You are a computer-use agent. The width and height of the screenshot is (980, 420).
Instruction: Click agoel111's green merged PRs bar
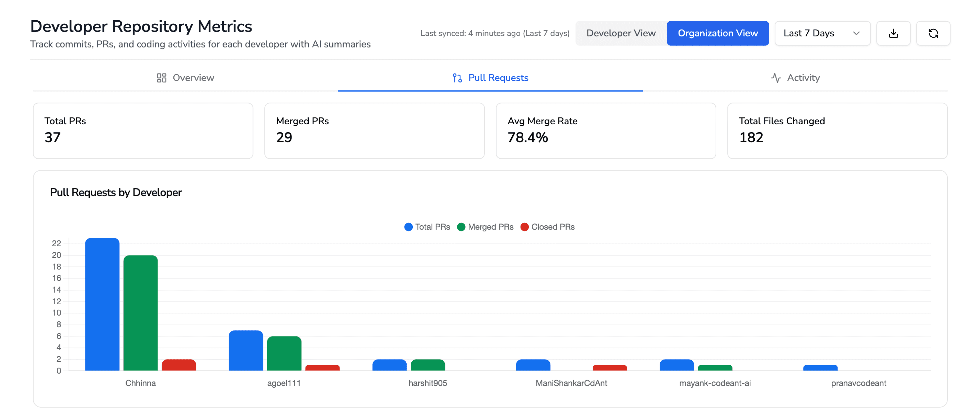pos(284,353)
